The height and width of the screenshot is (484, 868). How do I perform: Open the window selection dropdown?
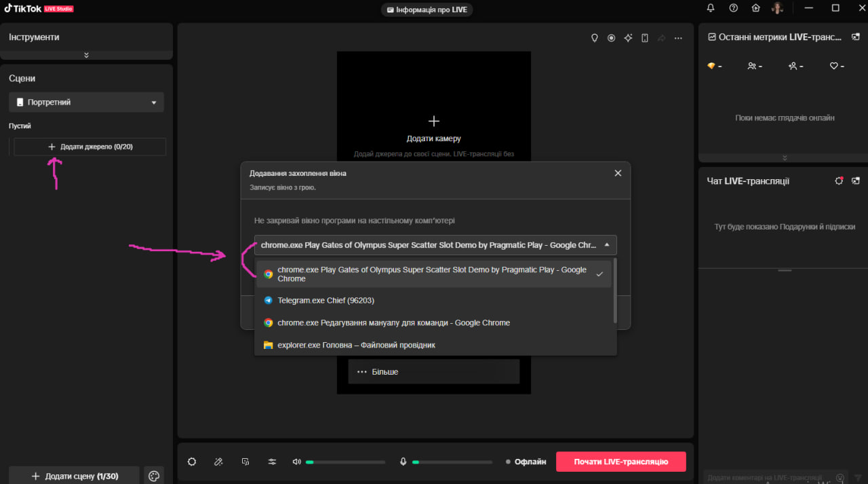pos(435,245)
